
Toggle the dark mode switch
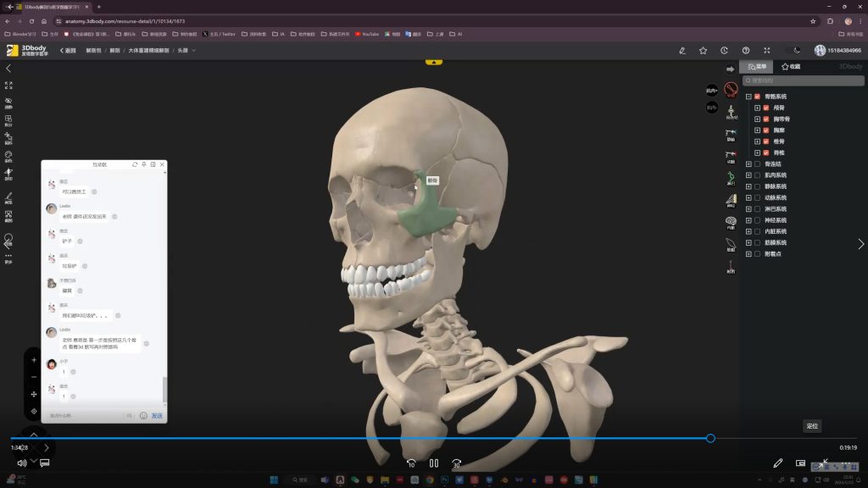pyautogui.click(x=794, y=51)
